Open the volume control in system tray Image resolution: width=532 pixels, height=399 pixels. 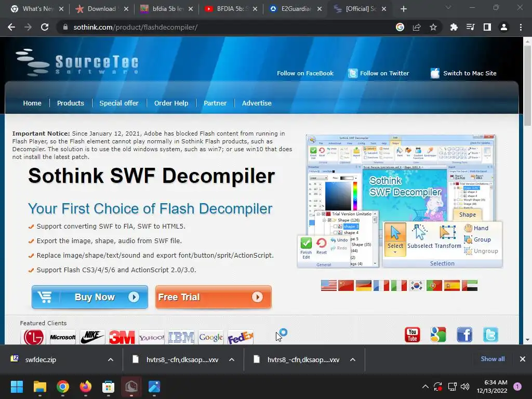465,387
